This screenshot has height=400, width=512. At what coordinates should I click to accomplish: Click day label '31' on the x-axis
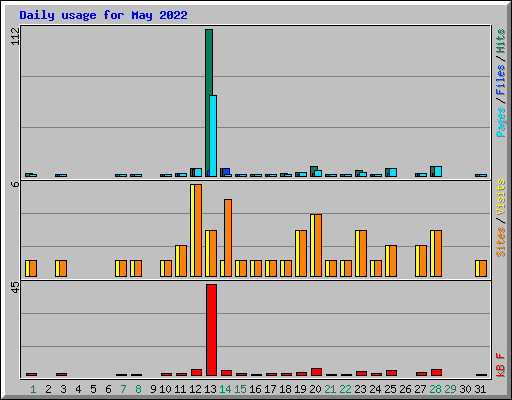click(480, 389)
